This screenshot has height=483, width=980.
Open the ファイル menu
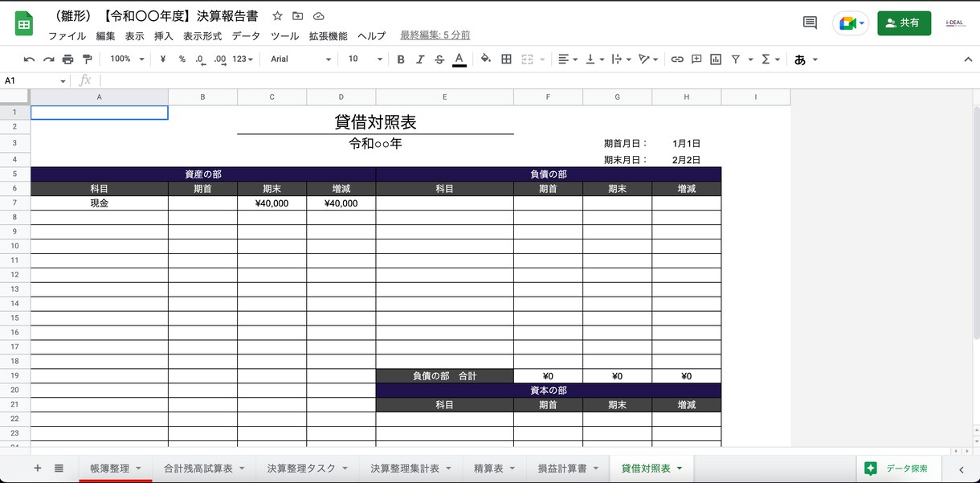[x=67, y=36]
